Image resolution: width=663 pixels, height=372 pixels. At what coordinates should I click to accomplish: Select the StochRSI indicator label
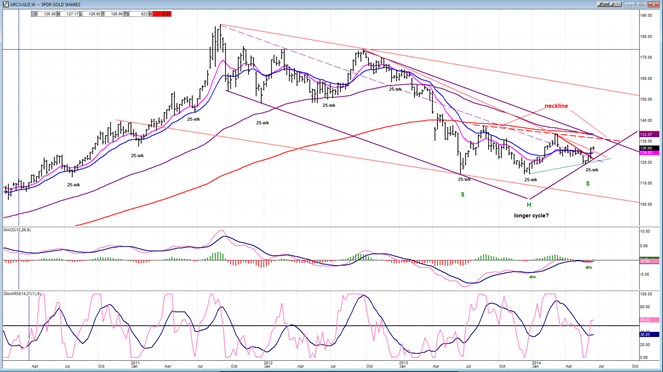click(22, 293)
